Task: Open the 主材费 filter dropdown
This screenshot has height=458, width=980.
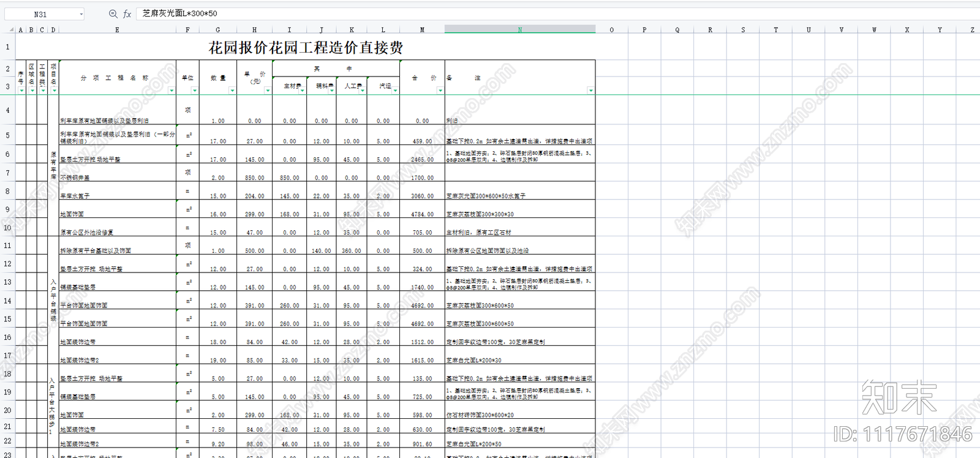Action: tap(302, 91)
